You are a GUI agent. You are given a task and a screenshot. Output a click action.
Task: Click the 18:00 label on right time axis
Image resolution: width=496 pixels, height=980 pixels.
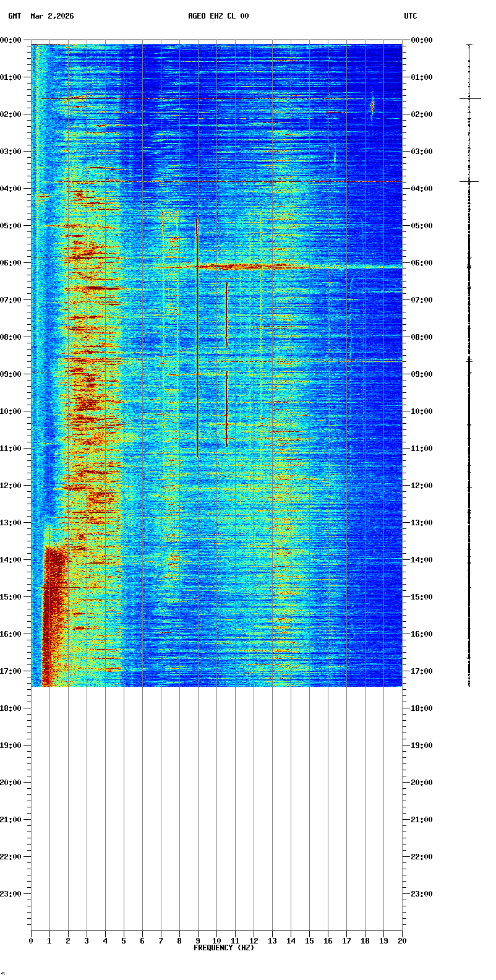(421, 708)
